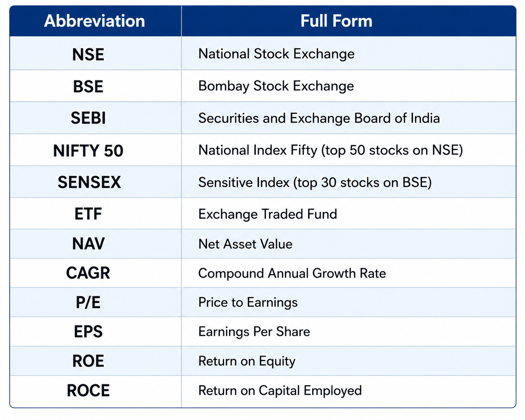Select Exchange Traded Fund text
The height and width of the screenshot is (420, 525).
(268, 214)
